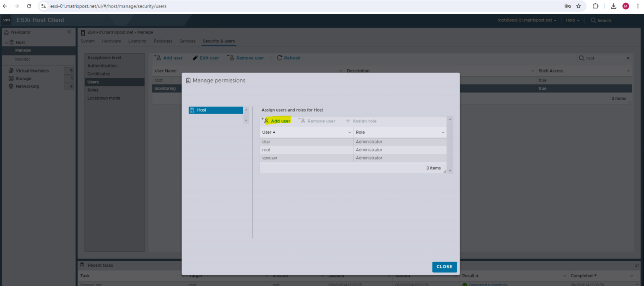Collapse the Navigator panel
The image size is (644, 286).
click(69, 31)
